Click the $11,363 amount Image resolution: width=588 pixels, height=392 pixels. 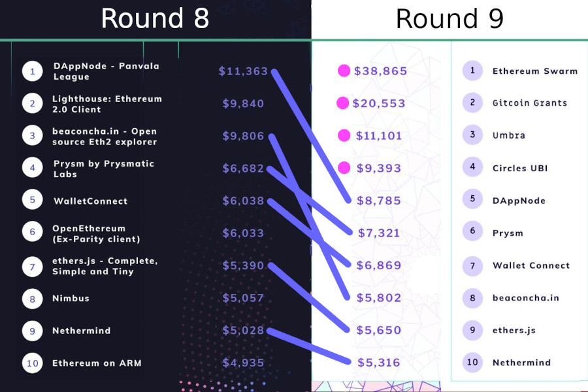(x=243, y=71)
